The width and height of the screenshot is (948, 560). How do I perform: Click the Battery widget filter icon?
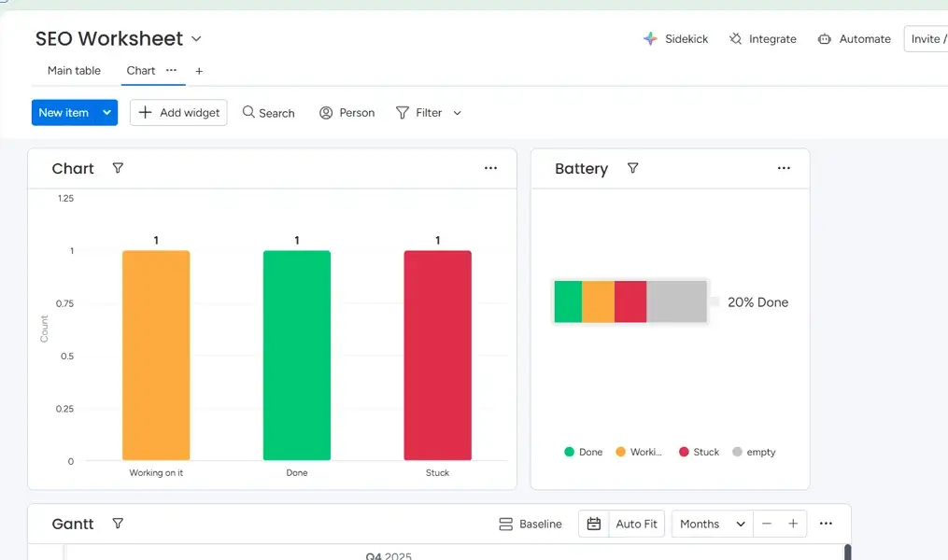pyautogui.click(x=632, y=168)
